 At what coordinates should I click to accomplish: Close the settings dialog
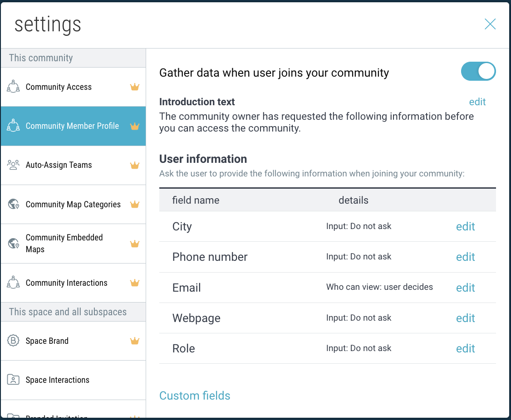[490, 24]
